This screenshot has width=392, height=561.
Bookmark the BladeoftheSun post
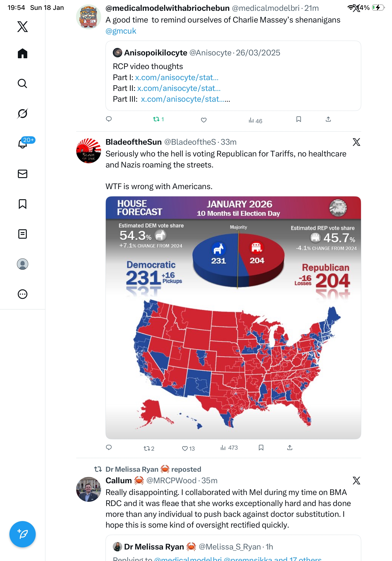pyautogui.click(x=261, y=448)
